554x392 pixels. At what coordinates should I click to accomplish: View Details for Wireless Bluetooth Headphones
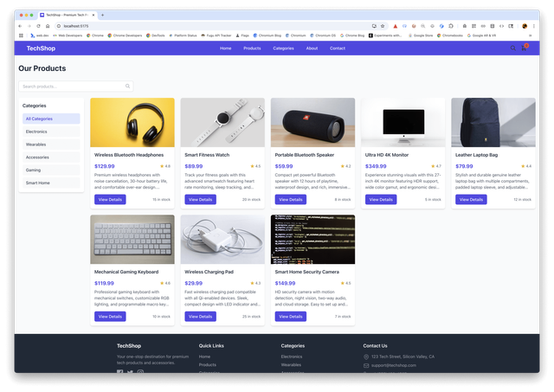click(110, 199)
